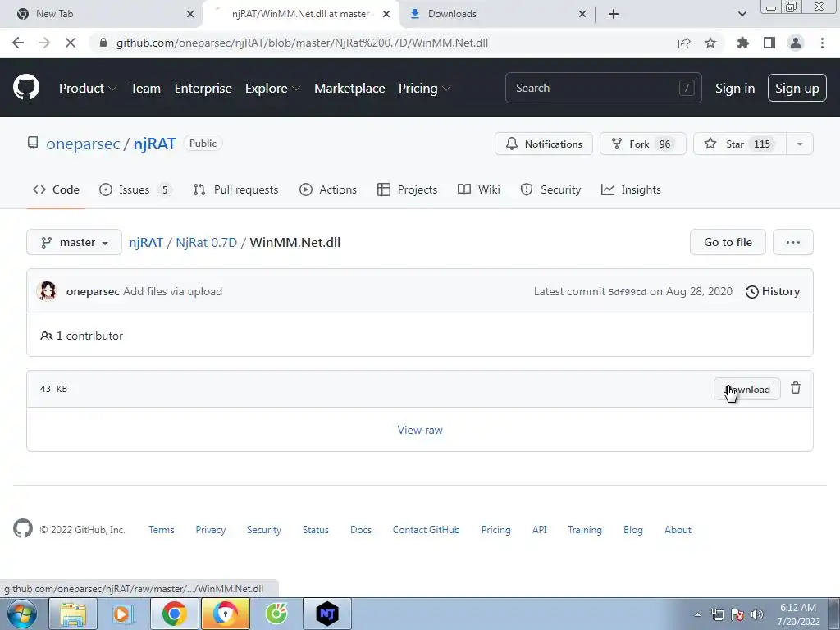
Task: Open the Insights tab
Action: coord(631,189)
